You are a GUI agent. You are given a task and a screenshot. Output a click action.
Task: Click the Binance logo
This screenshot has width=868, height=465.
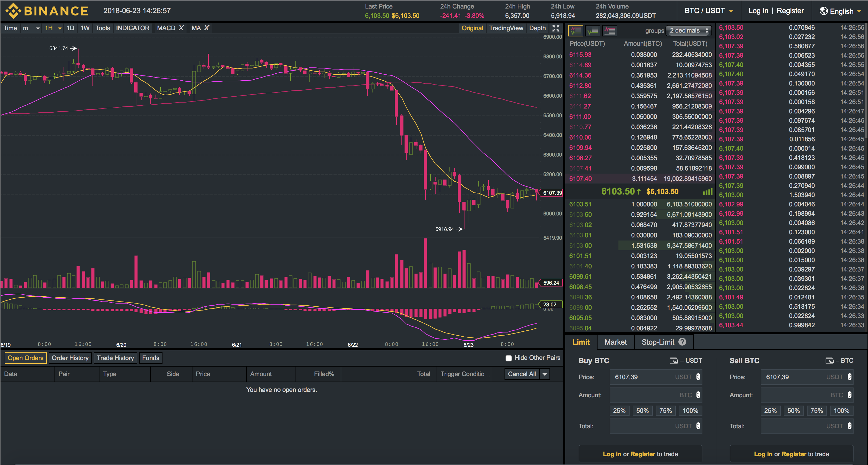pyautogui.click(x=47, y=11)
